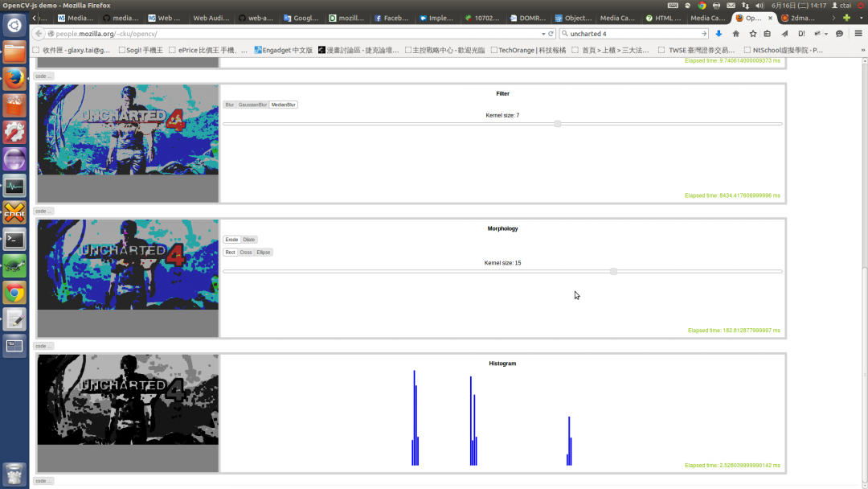
Task: Add a new tab with the plus icon
Action: tap(846, 18)
